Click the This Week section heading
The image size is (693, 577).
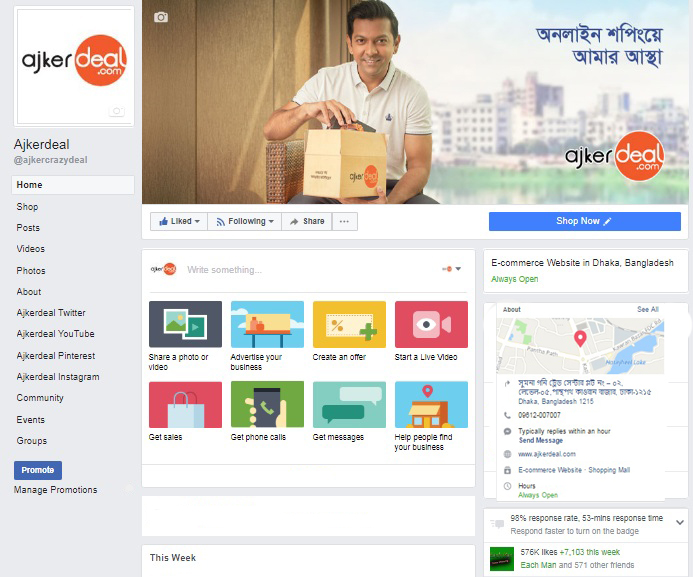point(173,558)
